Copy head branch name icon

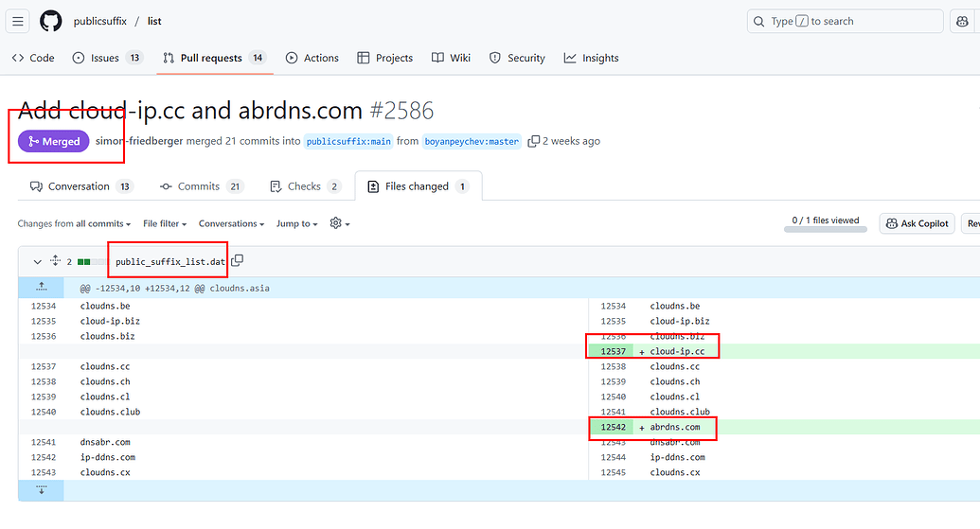coord(533,141)
